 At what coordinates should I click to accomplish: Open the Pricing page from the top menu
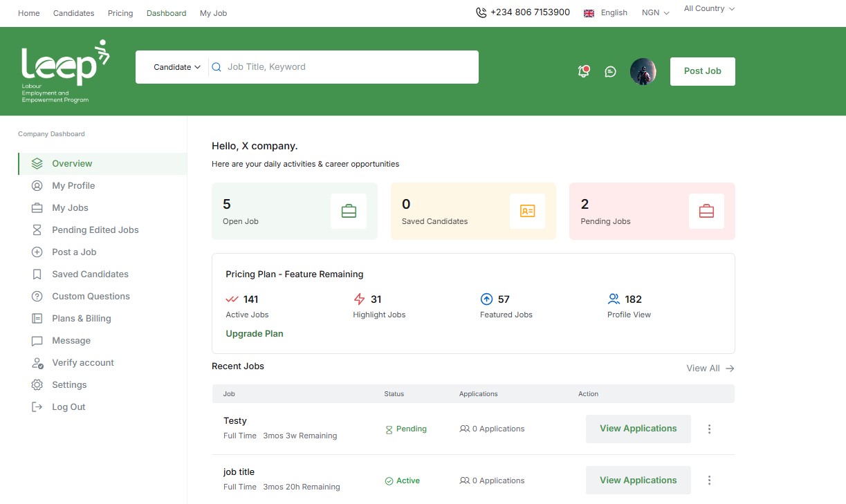click(120, 12)
